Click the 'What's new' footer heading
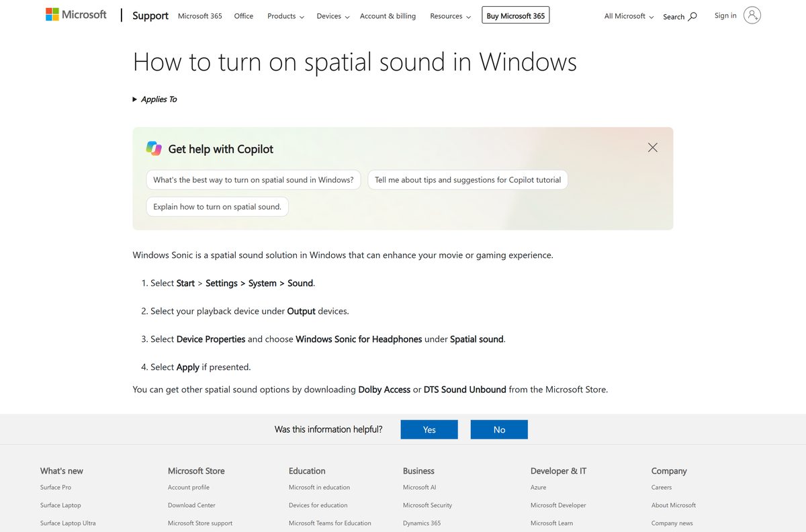This screenshot has width=806, height=532. (x=62, y=471)
